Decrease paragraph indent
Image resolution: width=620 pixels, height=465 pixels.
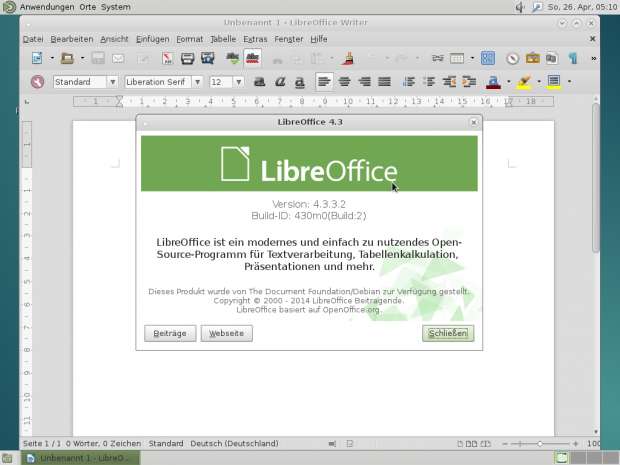point(449,82)
